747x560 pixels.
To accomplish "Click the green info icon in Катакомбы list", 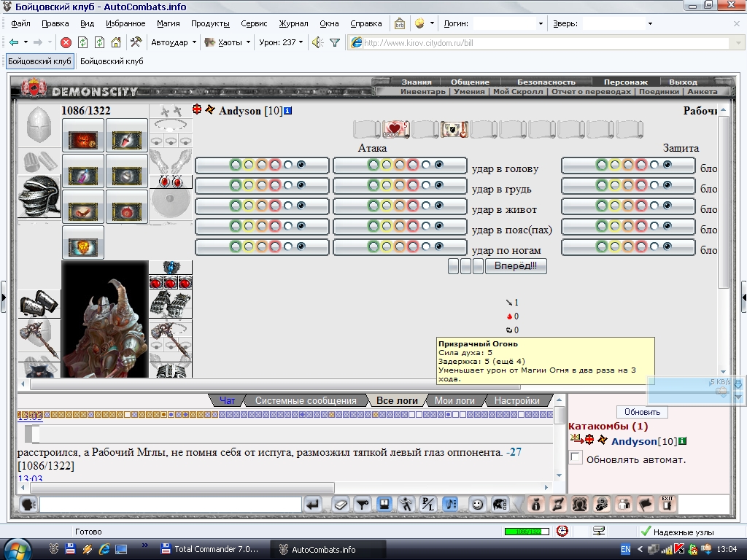I will click(682, 441).
